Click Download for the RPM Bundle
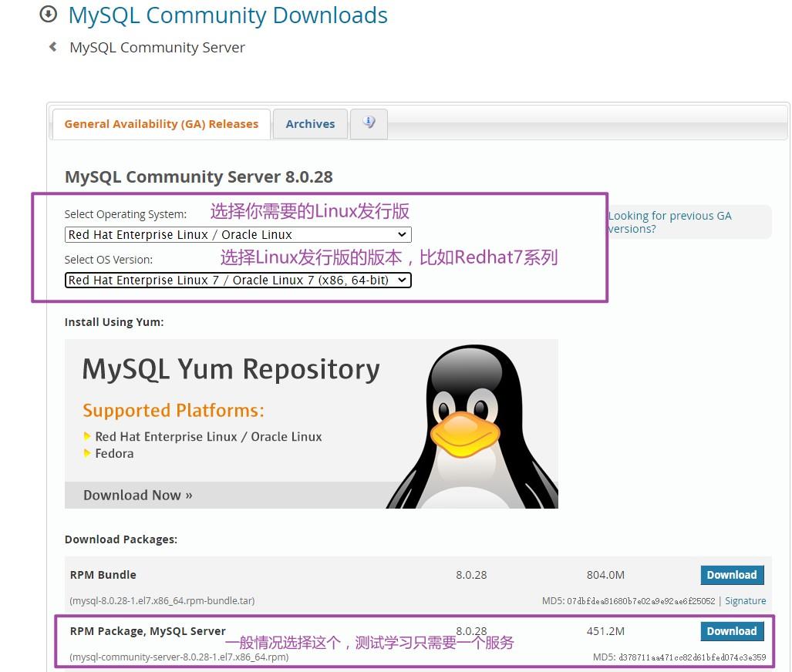This screenshot has height=672, width=792. click(x=731, y=575)
